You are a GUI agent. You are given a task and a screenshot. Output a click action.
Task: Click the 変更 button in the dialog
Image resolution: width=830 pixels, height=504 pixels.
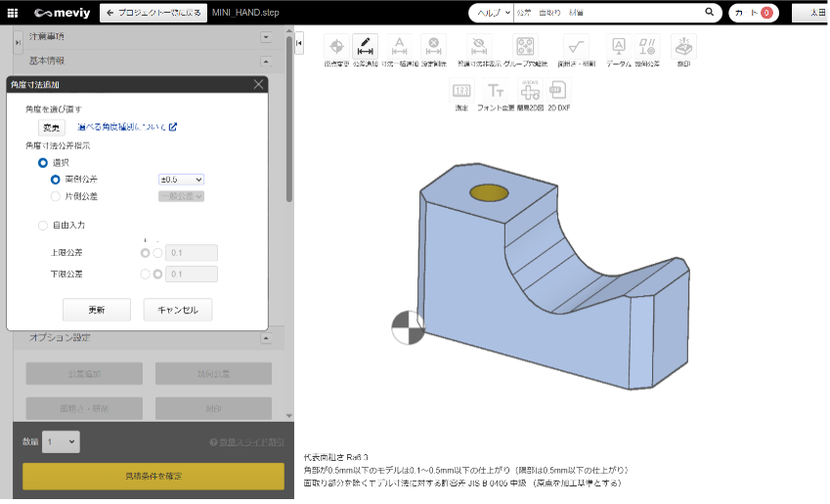pyautogui.click(x=52, y=127)
